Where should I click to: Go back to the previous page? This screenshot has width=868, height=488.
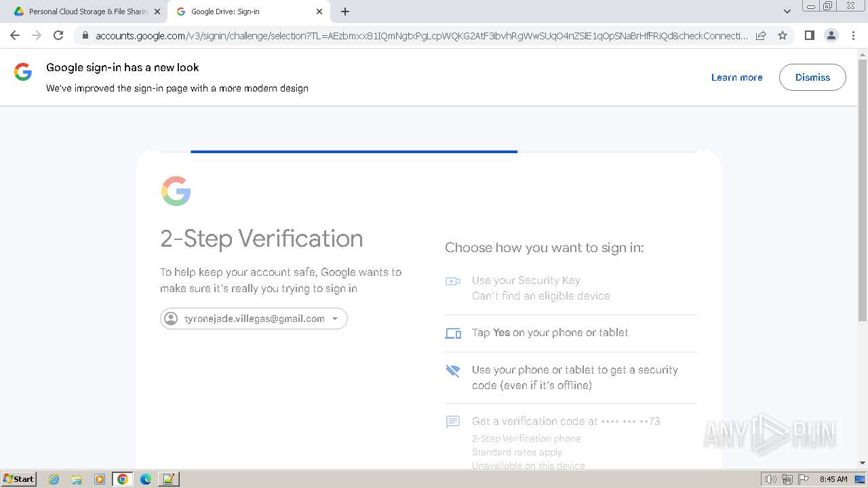[x=15, y=35]
